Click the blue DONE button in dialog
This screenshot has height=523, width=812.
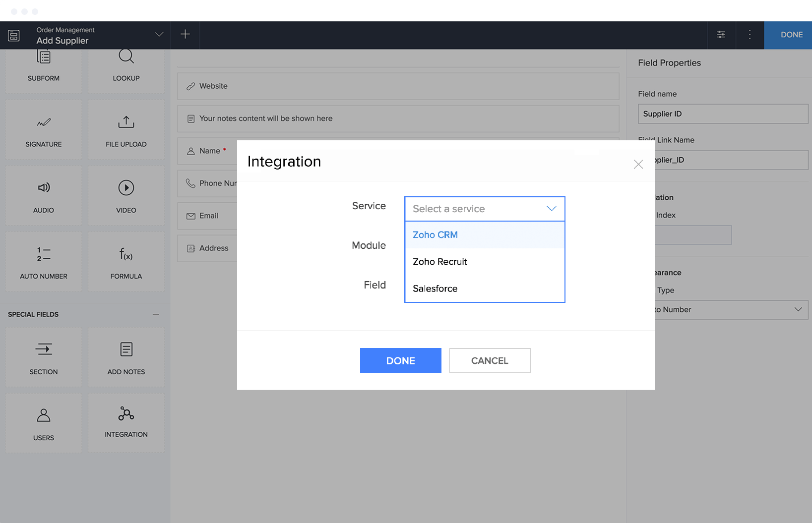[400, 360]
